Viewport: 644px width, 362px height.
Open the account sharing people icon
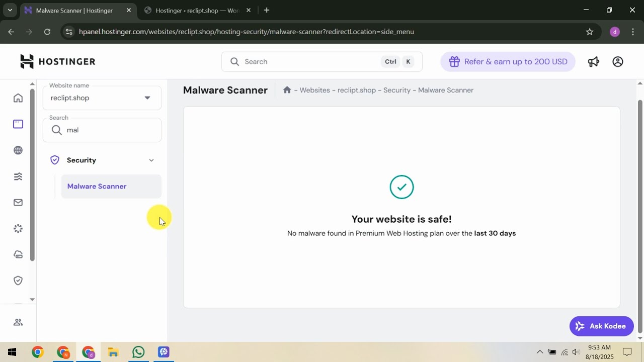pos(18,322)
